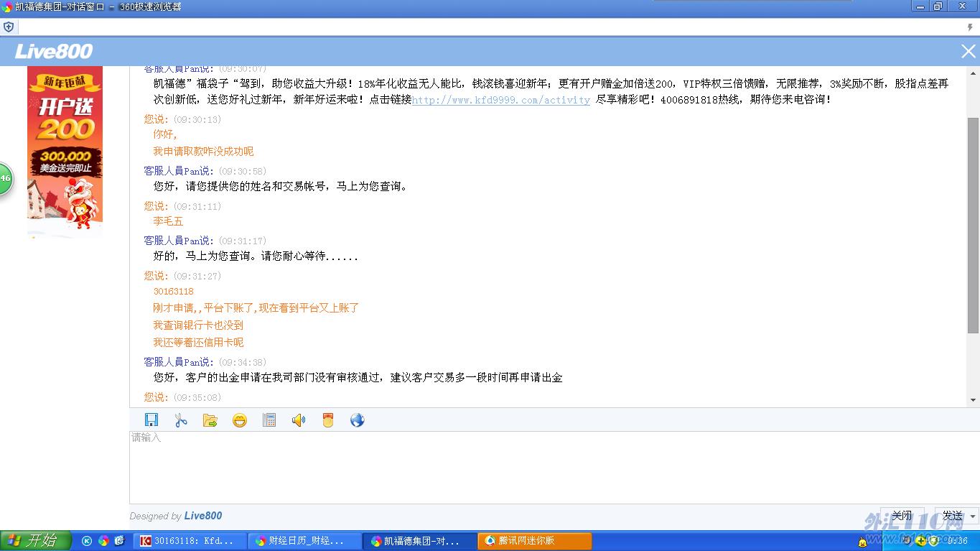
Task: Click the agent reply about 出金申请 review
Action: point(358,378)
